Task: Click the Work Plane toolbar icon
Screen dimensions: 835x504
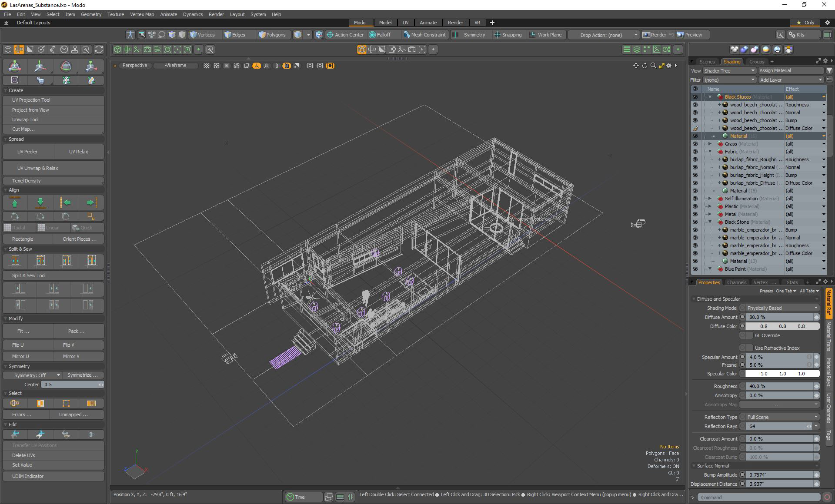Action: [532, 35]
